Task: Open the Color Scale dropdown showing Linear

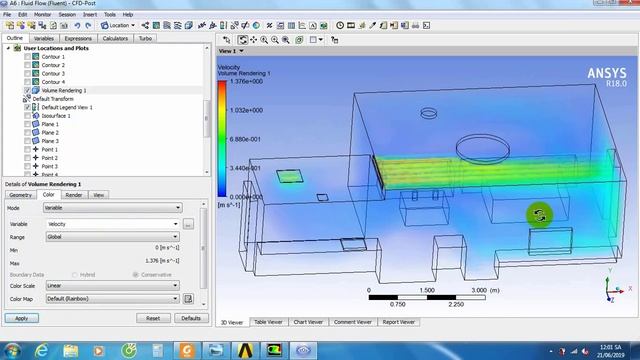Action: pyautogui.click(x=112, y=286)
